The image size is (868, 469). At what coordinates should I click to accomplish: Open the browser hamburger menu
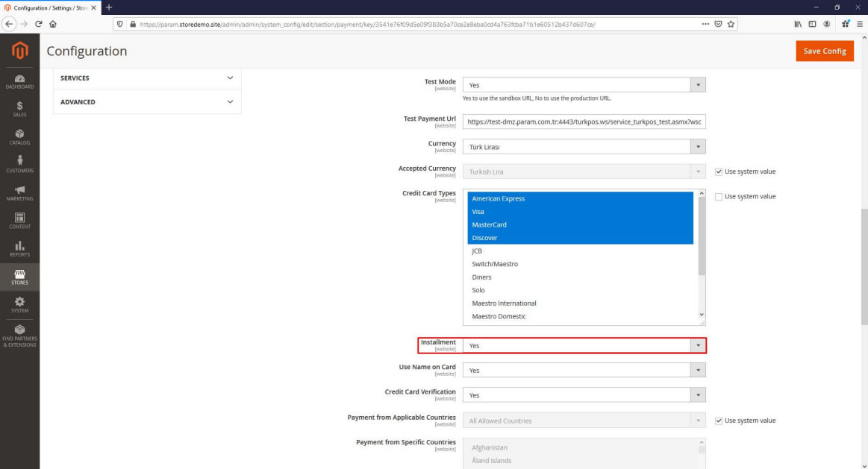(x=860, y=24)
